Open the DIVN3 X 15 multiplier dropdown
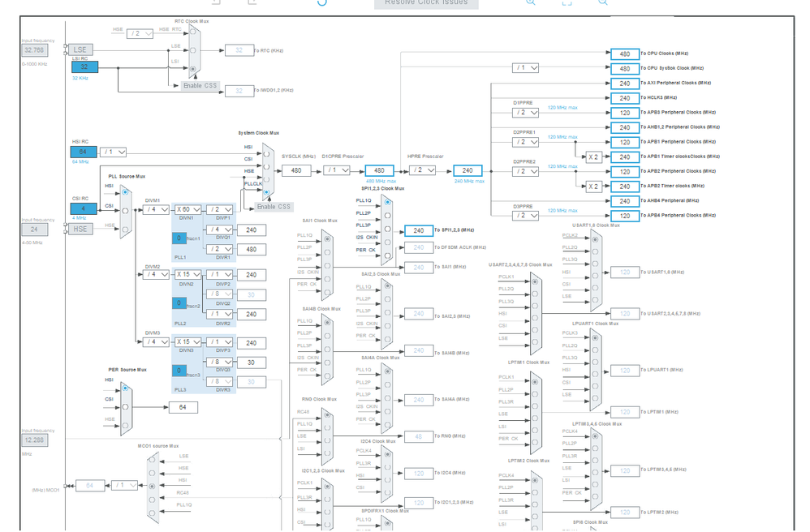The width and height of the screenshot is (810, 532). tap(187, 342)
